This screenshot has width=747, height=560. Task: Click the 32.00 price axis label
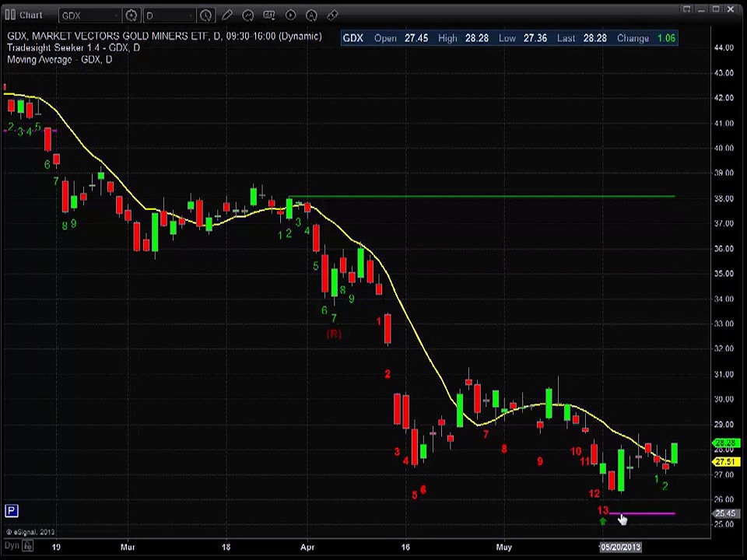724,348
